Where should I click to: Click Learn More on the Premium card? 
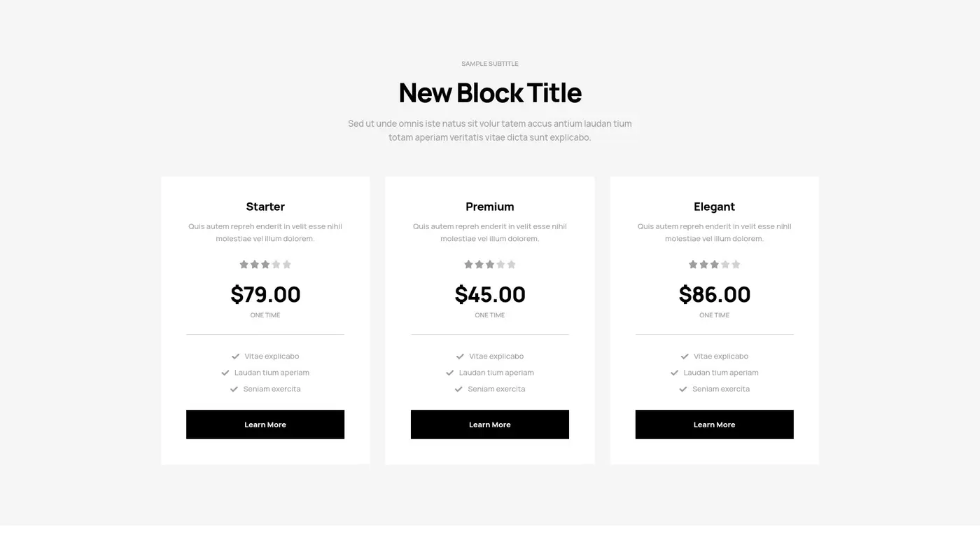[x=489, y=424]
